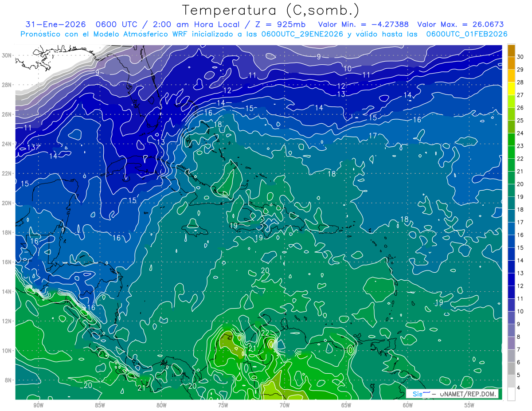The image size is (532, 411).
Task: Click the latitude label 12N
Action: point(7,321)
